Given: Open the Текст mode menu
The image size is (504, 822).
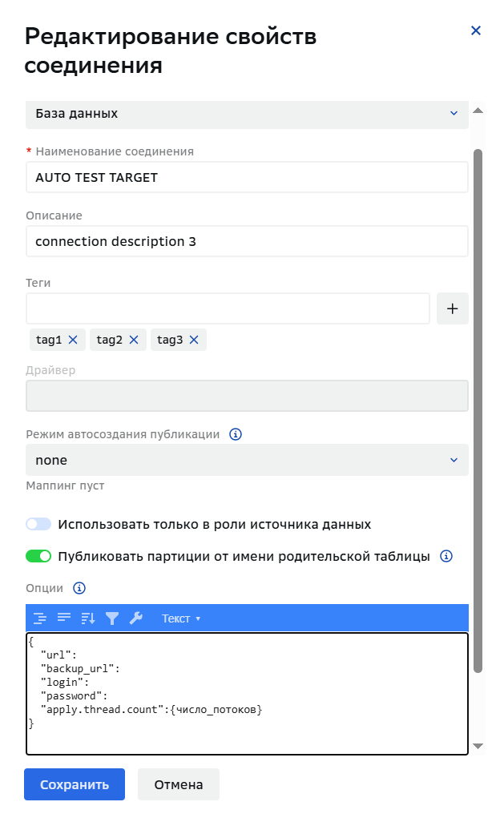Looking at the screenshot, I should [x=181, y=619].
